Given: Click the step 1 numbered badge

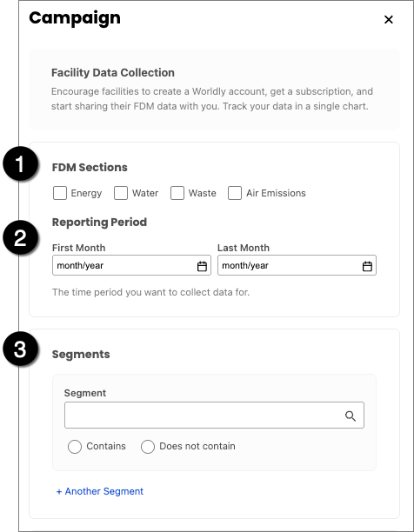Looking at the screenshot, I should click(x=20, y=163).
